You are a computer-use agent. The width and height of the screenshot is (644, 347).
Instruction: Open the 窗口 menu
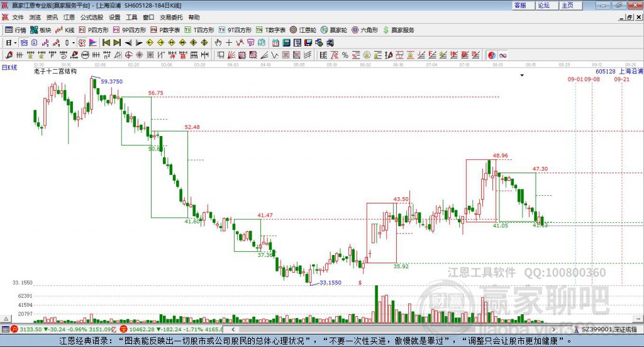(148, 17)
